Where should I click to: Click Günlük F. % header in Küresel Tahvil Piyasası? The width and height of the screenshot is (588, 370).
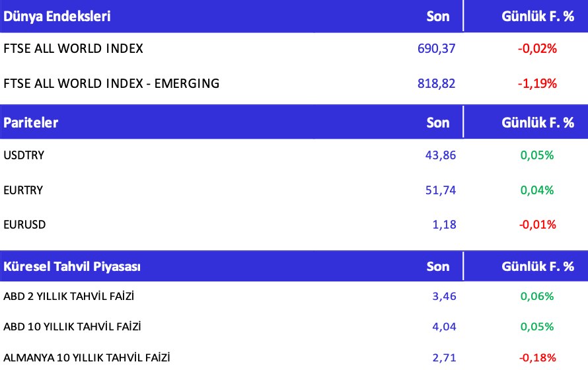coord(538,266)
